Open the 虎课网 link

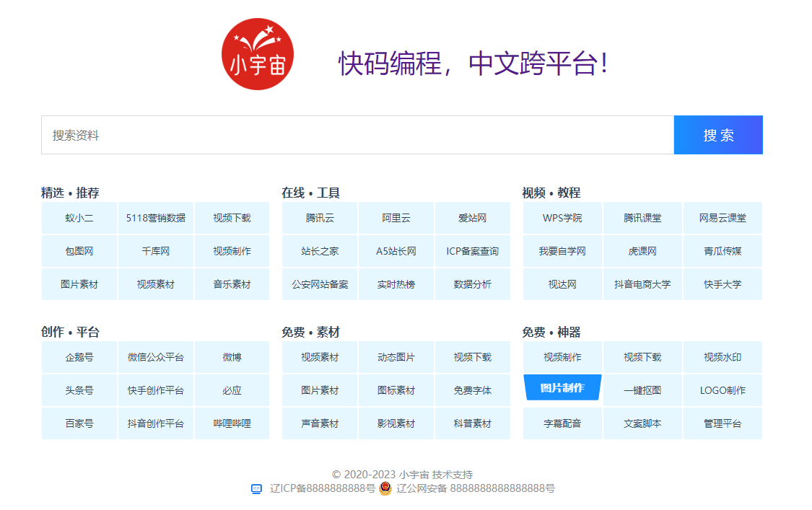(x=642, y=251)
